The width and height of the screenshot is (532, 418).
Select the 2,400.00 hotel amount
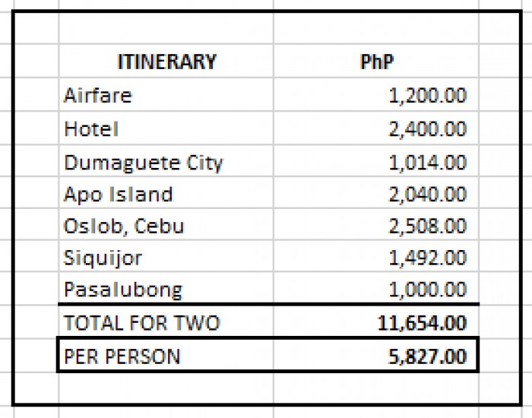(x=376, y=128)
